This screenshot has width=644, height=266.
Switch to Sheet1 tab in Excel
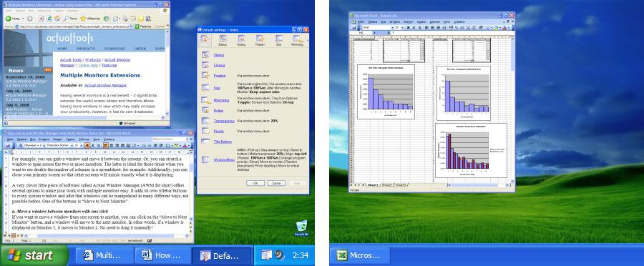click(x=373, y=185)
